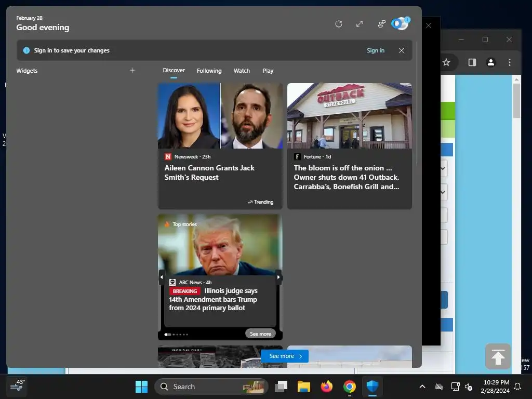The image size is (532, 399).
Task: Open the Illinois judge Trump ballot headline
Action: (214, 299)
